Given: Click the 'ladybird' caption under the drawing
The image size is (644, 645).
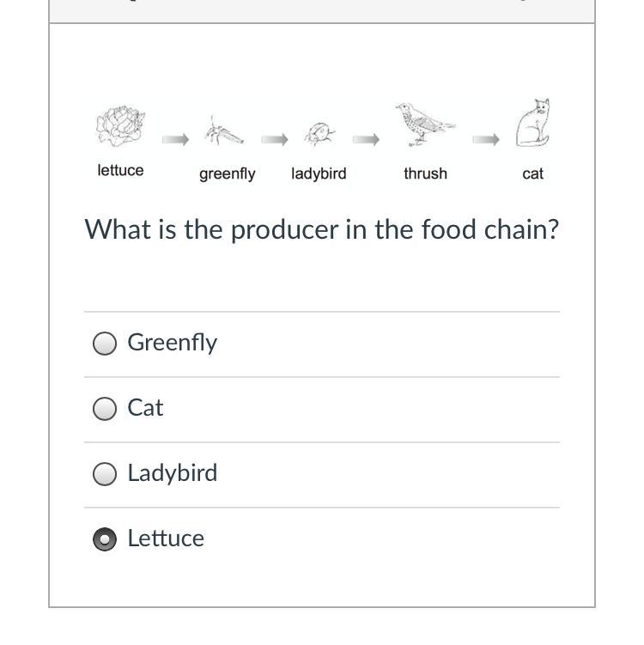Looking at the screenshot, I should click(319, 173).
